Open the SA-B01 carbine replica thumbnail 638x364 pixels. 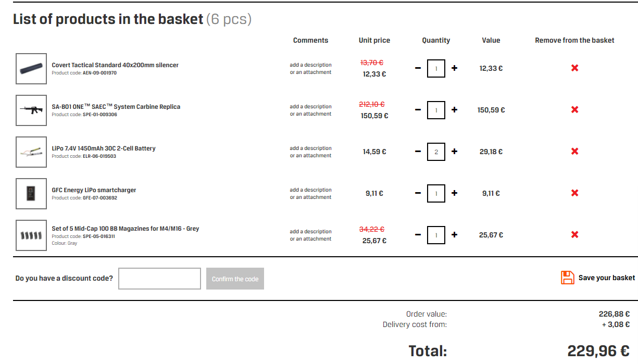pyautogui.click(x=31, y=110)
